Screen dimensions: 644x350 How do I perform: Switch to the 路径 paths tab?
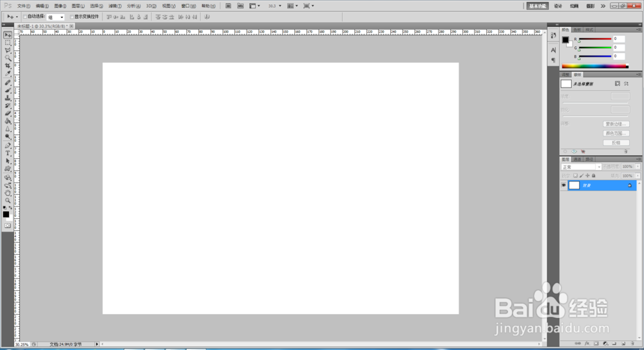[589, 159]
